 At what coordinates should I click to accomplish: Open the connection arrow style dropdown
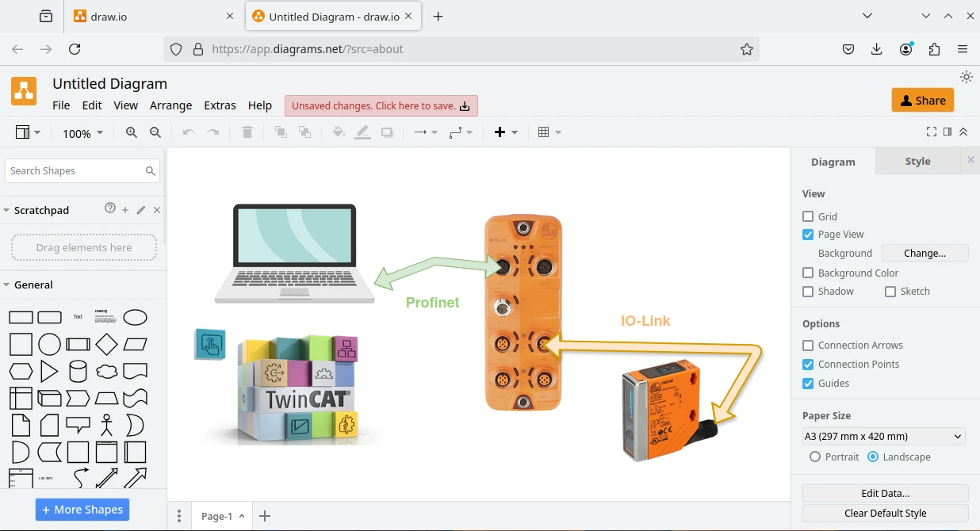click(426, 132)
